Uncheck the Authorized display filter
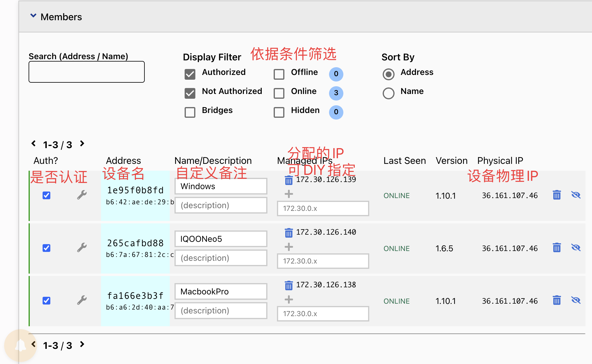The image size is (592, 364). 190,74
